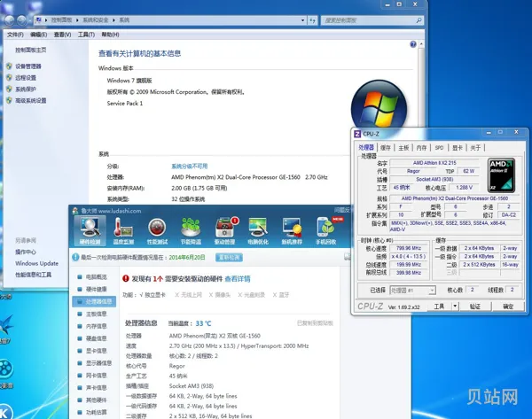Click the CPU-Z purple Z title icon

click(x=357, y=134)
